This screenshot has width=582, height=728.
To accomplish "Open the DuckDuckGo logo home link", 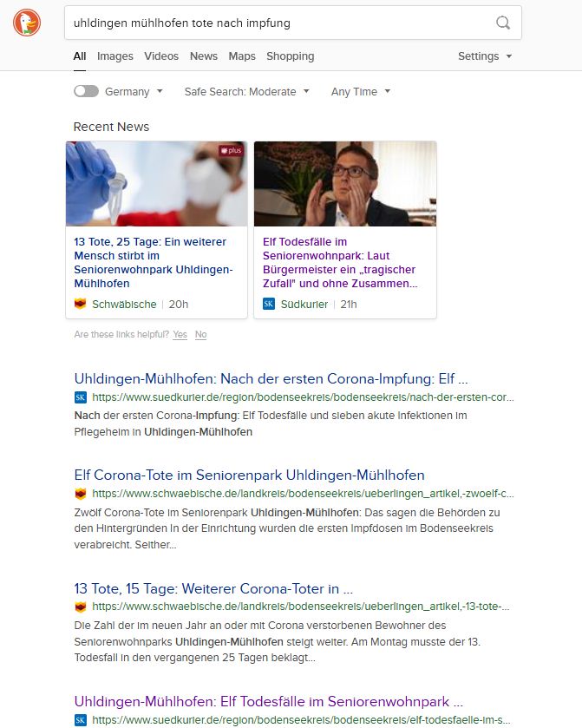I will 27,23.
